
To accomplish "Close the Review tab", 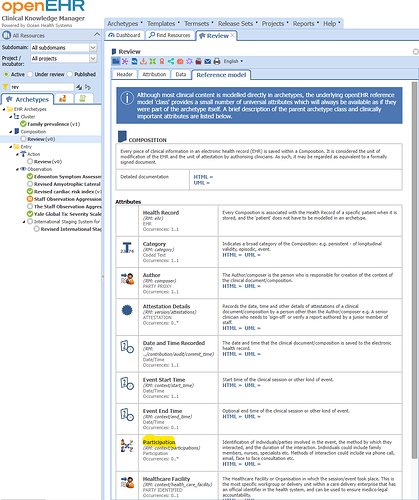I will click(232, 35).
